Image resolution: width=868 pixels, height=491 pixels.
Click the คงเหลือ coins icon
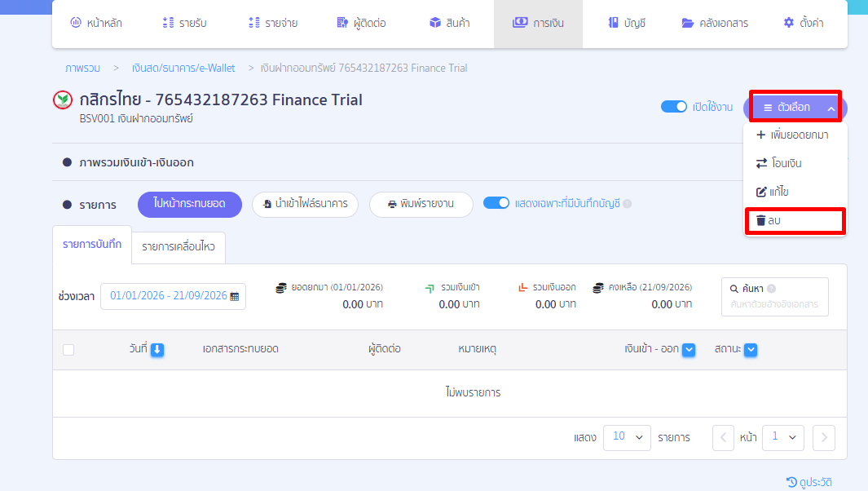[598, 288]
